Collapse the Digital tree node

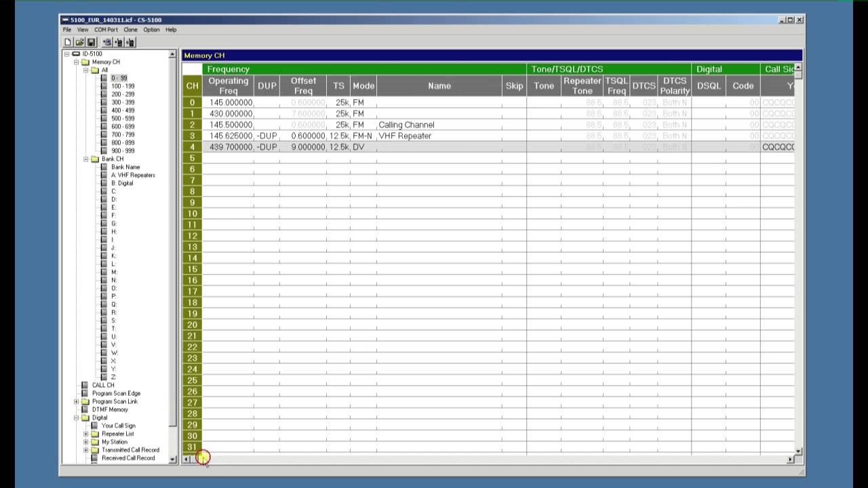[77, 418]
